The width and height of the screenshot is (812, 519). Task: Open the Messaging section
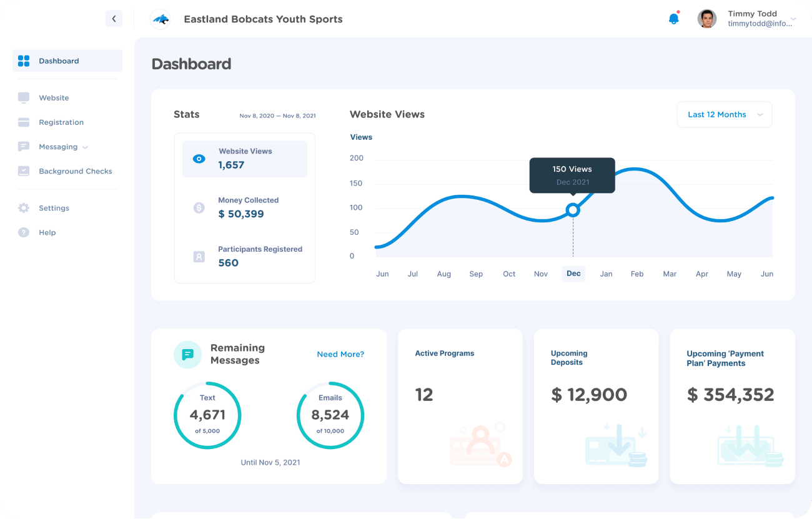coord(58,147)
